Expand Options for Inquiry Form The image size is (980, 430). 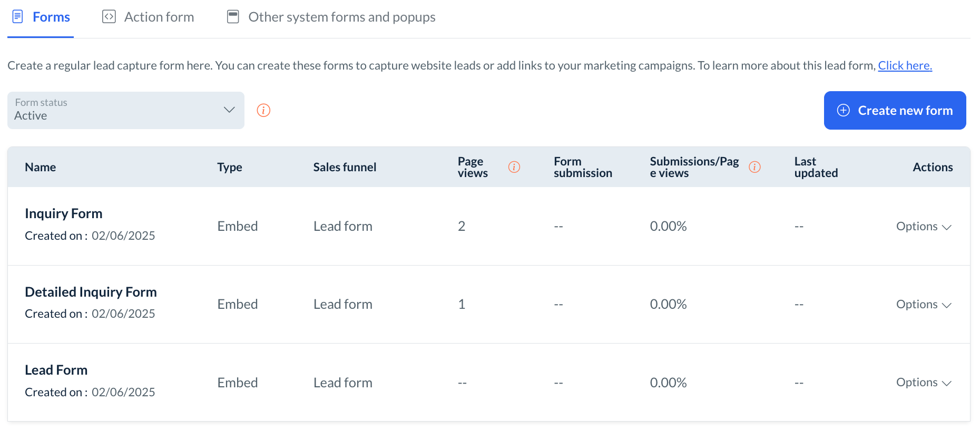924,227
